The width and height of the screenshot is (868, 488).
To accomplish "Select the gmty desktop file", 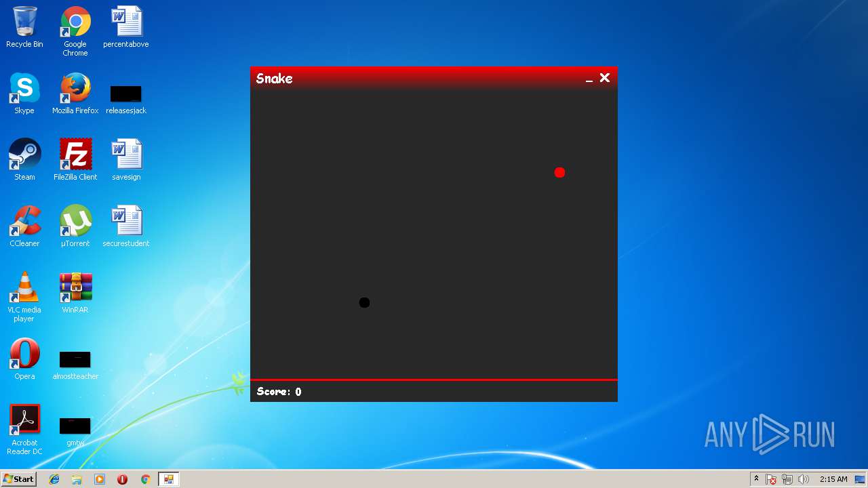I will tap(75, 432).
